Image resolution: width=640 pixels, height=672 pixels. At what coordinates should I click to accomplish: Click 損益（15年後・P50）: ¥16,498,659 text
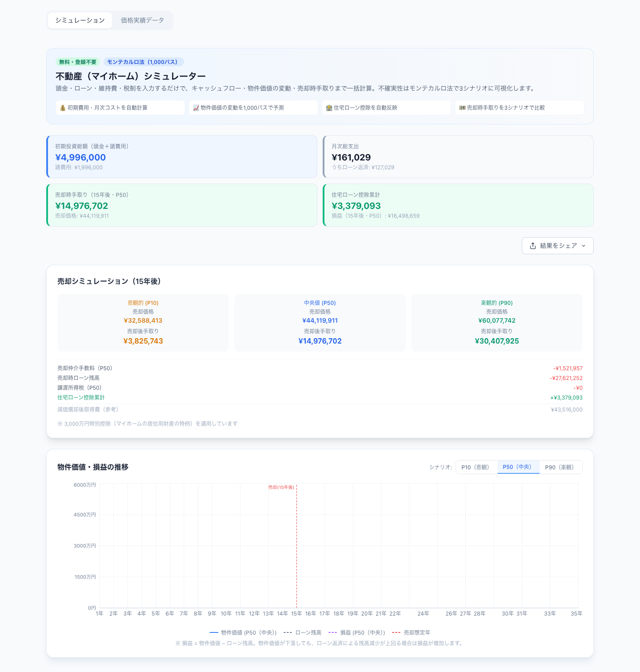coord(376,216)
